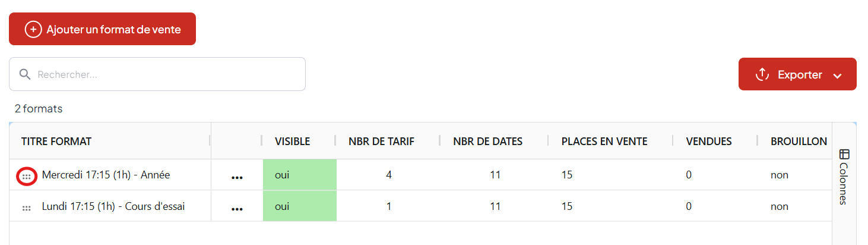Sort by the PLACES EN VENTE column header
Screen dimensions: 868x245
click(604, 141)
